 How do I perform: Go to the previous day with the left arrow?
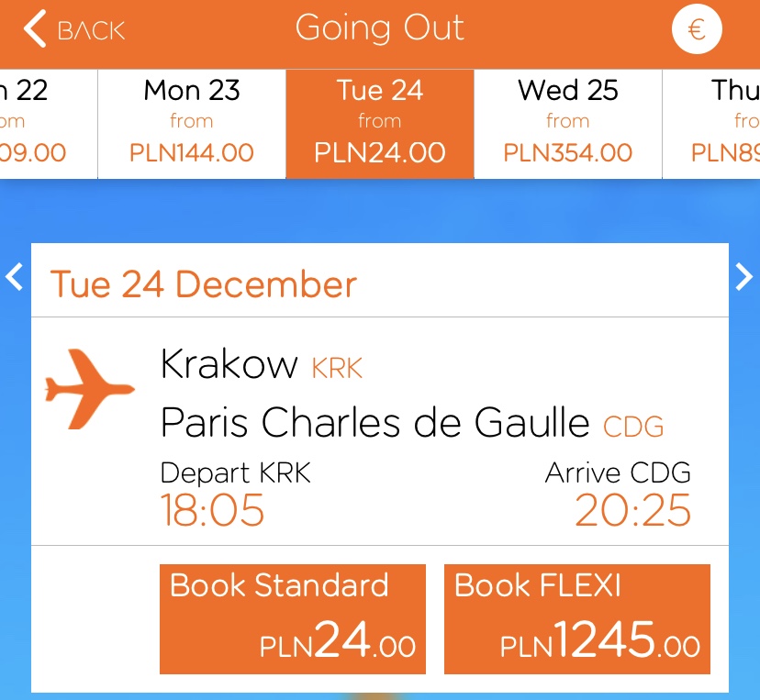click(14, 277)
